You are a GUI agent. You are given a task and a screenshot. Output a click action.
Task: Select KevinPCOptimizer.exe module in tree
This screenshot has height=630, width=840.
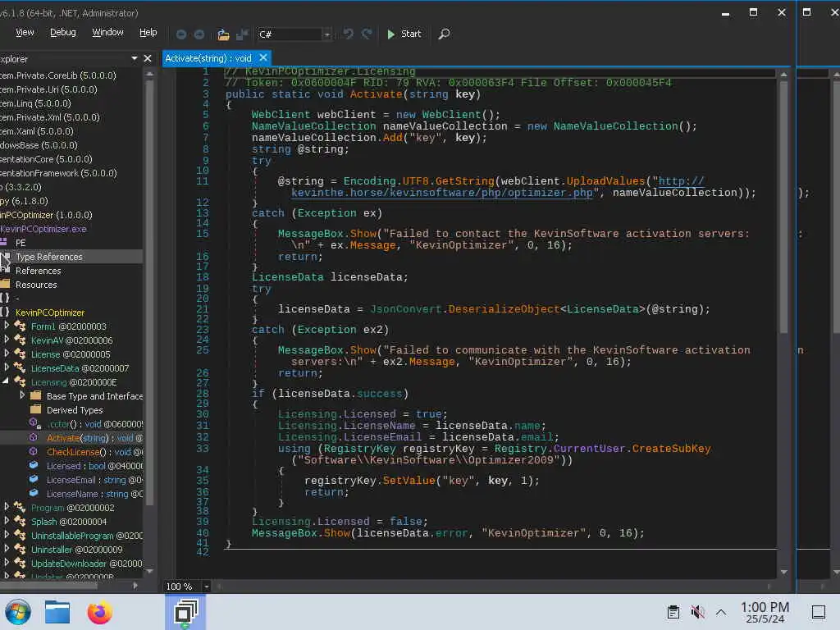pyautogui.click(x=43, y=229)
